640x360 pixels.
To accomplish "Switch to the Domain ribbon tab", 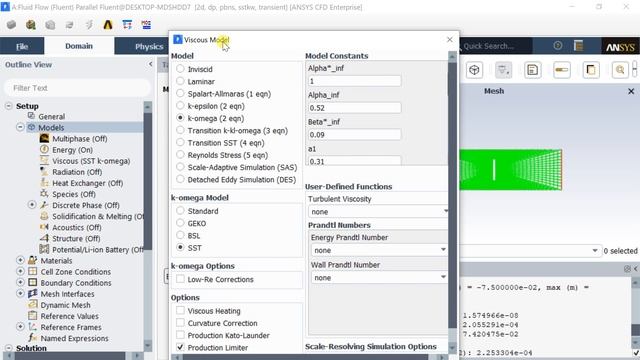I will (79, 46).
